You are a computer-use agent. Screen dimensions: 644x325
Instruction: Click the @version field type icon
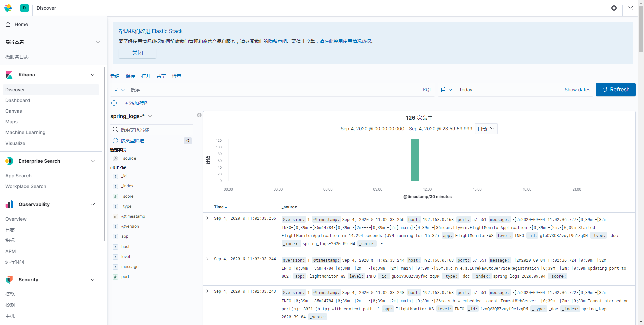click(115, 227)
